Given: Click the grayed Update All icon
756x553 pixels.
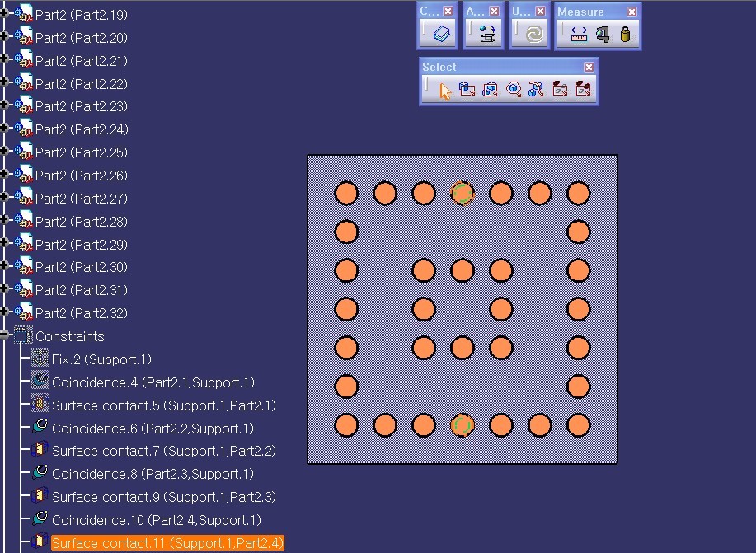Looking at the screenshot, I should tap(533, 34).
